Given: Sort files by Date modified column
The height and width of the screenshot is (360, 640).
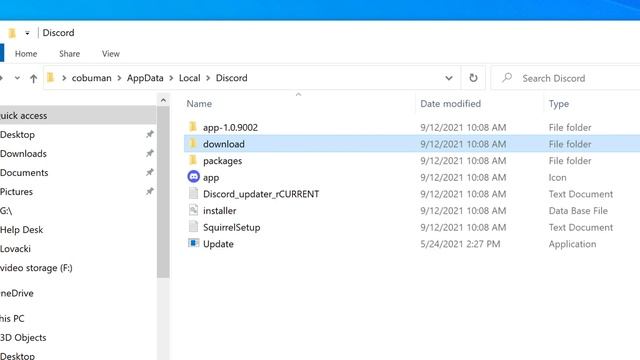Looking at the screenshot, I should [x=451, y=104].
